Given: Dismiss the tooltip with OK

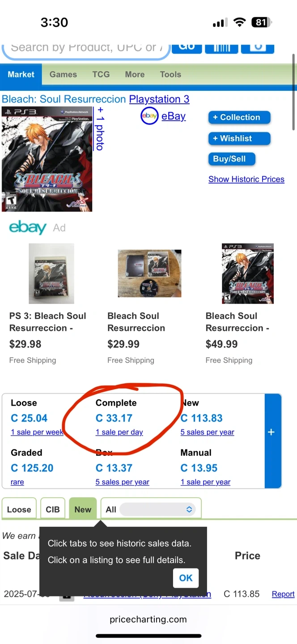Looking at the screenshot, I should coord(186,578).
